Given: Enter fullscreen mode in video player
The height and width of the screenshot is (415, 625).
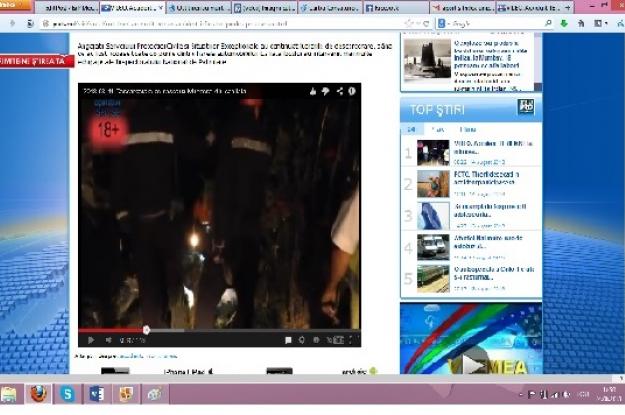Looking at the screenshot, I should (352, 340).
